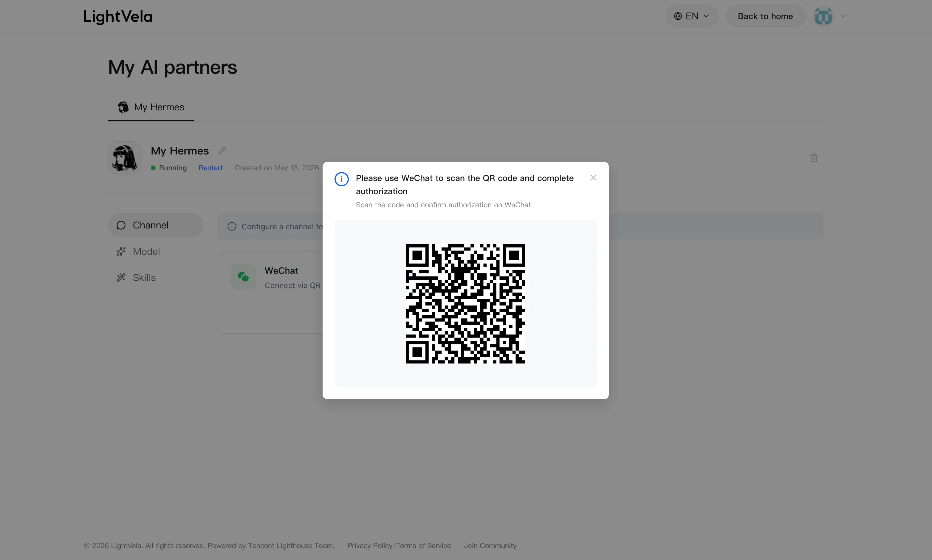This screenshot has width=932, height=560.
Task: Click the copyright 2026 LightVela footer text
Action: [209, 546]
